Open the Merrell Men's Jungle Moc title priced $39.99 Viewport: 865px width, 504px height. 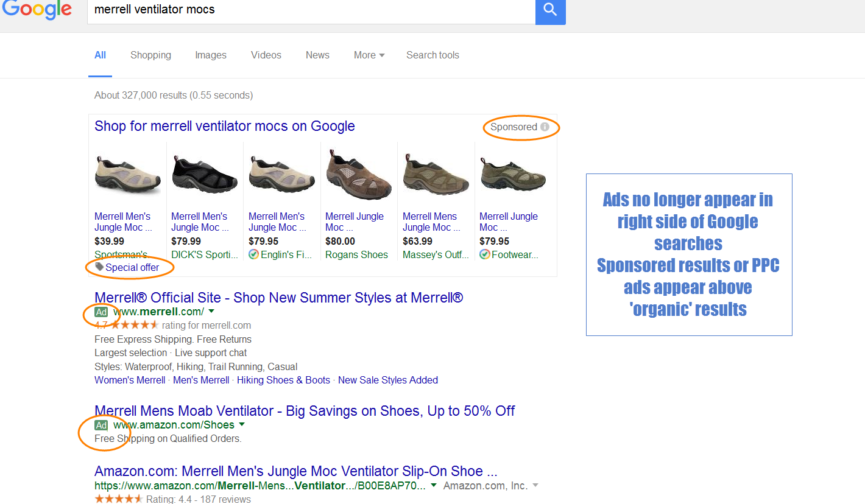123,222
